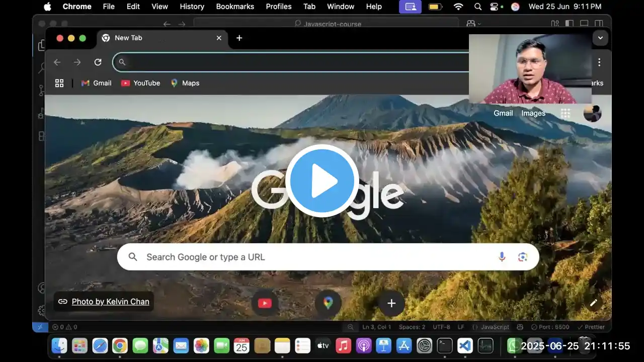Open Chrome's three-dot menu
644x362 pixels.
tap(599, 62)
